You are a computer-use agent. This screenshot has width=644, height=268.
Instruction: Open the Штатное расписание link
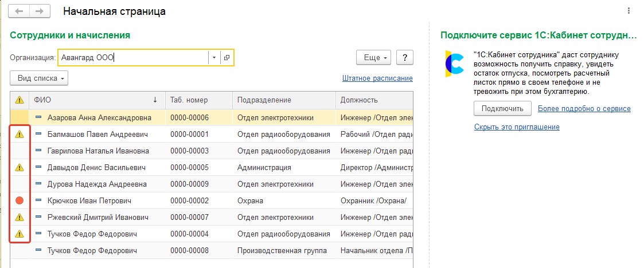377,78
